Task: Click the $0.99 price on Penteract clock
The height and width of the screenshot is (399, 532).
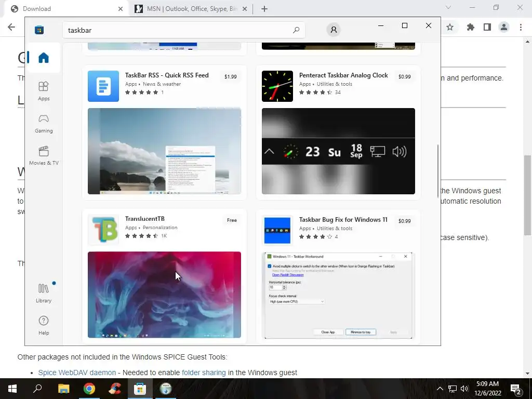Action: tap(404, 77)
